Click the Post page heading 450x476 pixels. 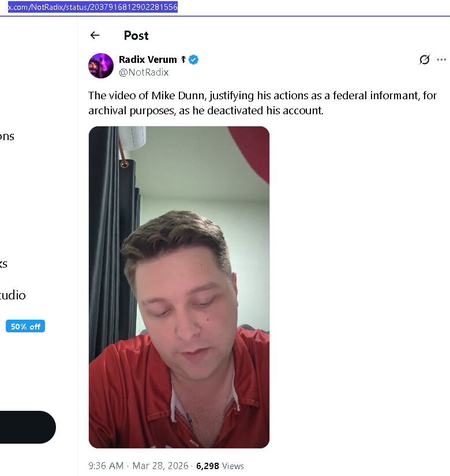point(136,35)
